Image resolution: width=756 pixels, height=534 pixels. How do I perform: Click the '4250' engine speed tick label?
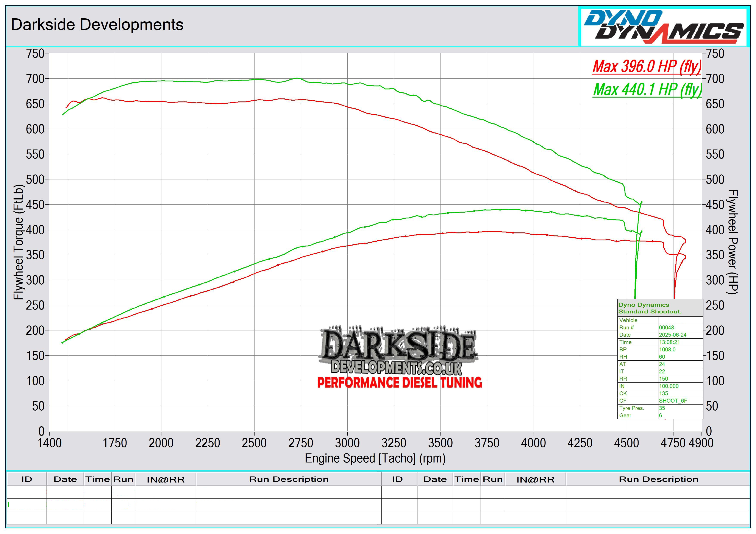click(x=580, y=443)
